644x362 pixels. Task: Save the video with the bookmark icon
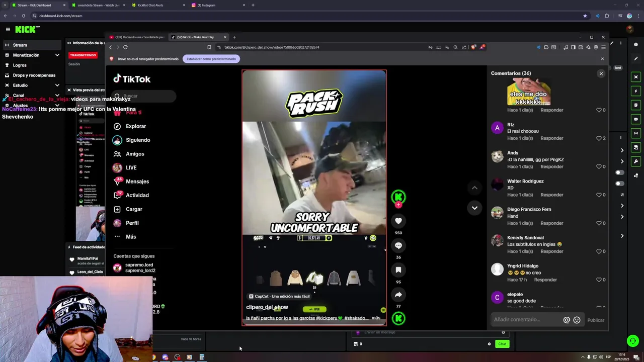click(x=398, y=270)
